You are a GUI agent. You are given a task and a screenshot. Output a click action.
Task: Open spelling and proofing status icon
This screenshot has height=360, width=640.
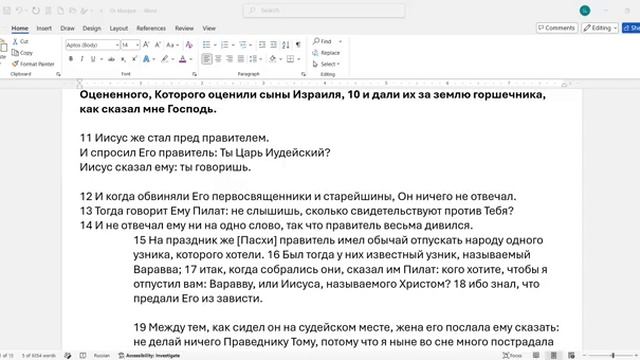(68, 356)
